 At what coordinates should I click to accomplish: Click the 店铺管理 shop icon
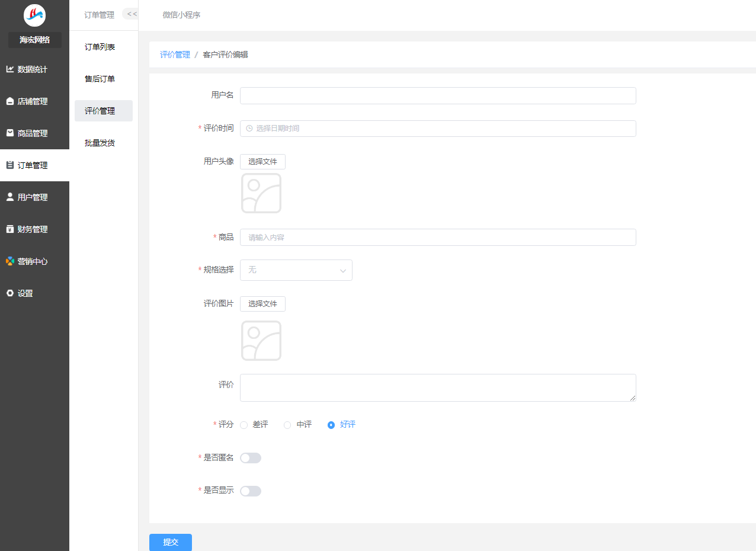[x=10, y=101]
